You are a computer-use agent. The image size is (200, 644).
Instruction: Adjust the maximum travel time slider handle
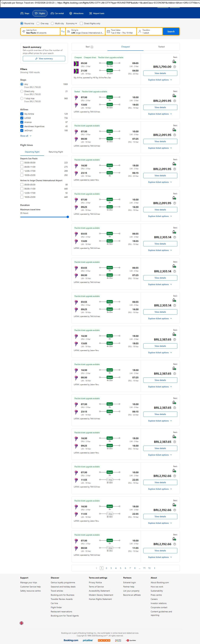point(68,217)
